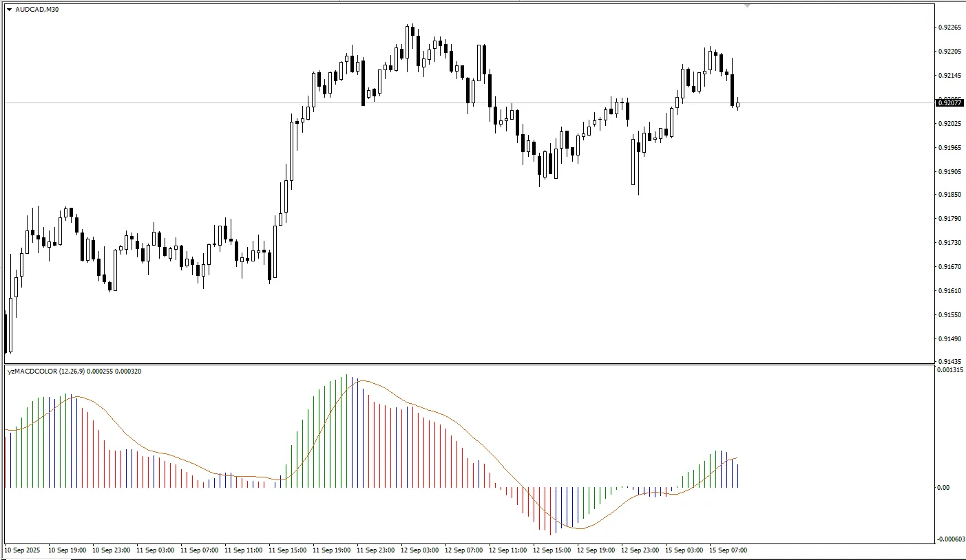Click the 11 Sep 03:00 time label

[156, 550]
